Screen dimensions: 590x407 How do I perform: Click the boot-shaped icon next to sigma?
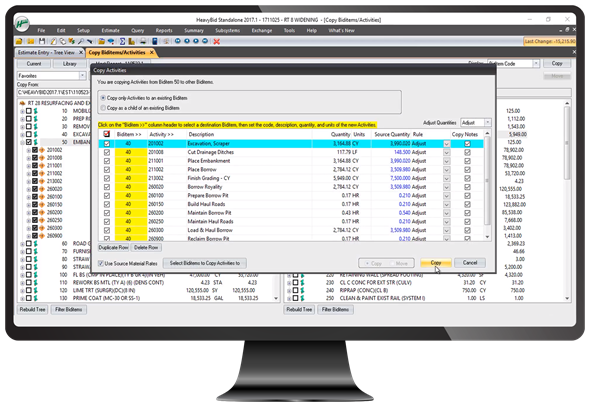pyautogui.click(x=131, y=41)
